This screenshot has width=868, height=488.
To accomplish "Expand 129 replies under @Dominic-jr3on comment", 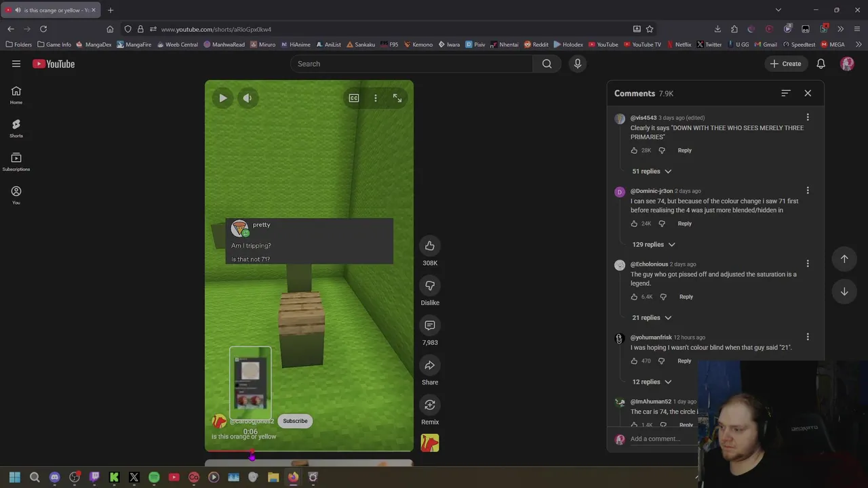I will (654, 245).
